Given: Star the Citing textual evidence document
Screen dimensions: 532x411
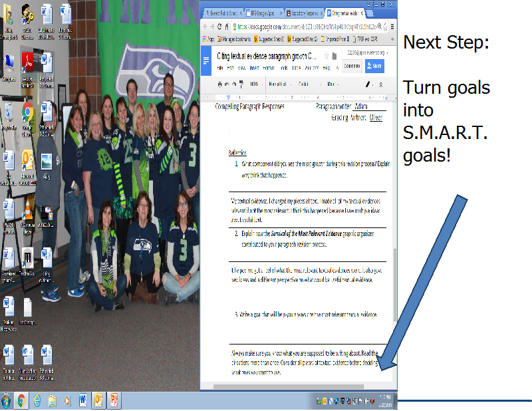Looking at the screenshot, I should 327,56.
